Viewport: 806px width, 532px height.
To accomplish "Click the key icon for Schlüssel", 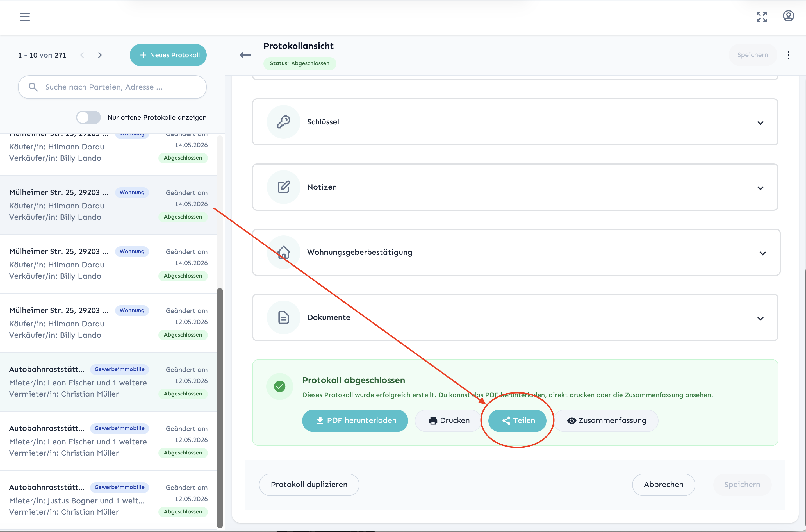I will pyautogui.click(x=284, y=122).
